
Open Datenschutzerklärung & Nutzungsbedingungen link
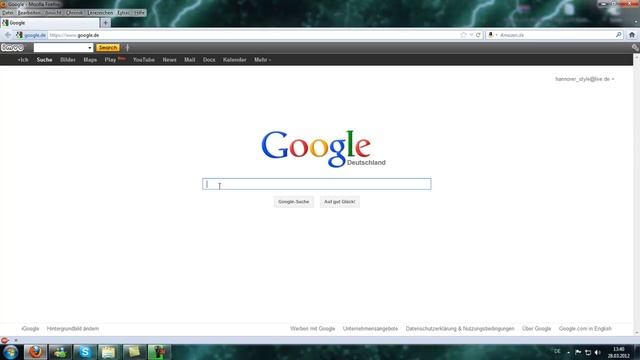tap(460, 329)
